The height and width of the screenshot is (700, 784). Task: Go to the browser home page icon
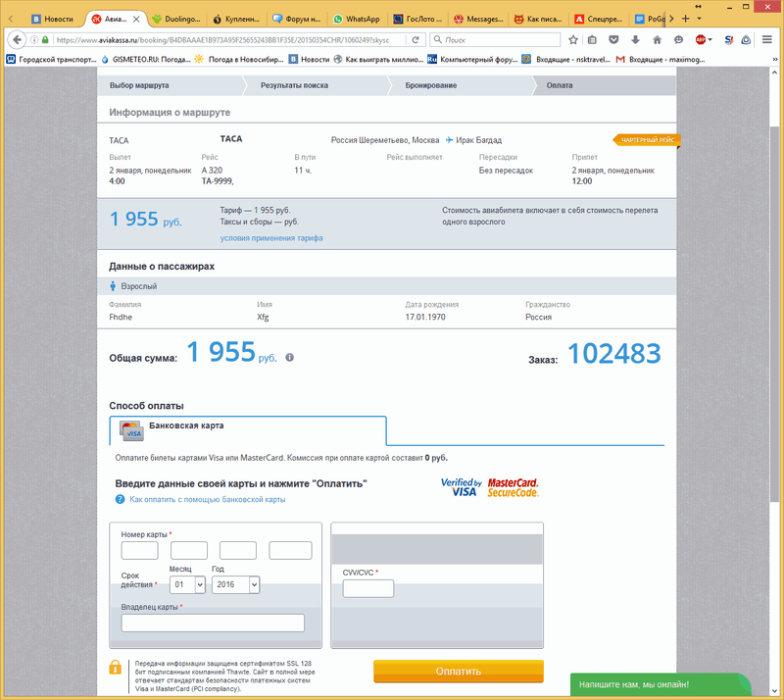point(658,40)
